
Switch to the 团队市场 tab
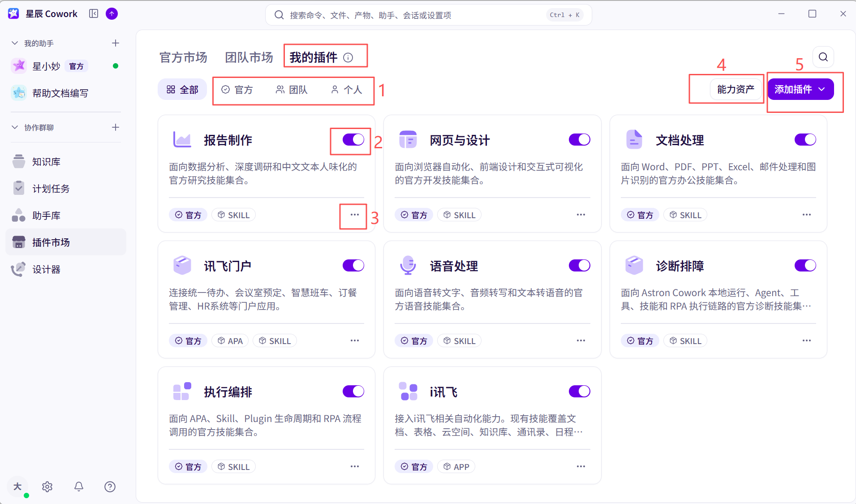point(249,57)
